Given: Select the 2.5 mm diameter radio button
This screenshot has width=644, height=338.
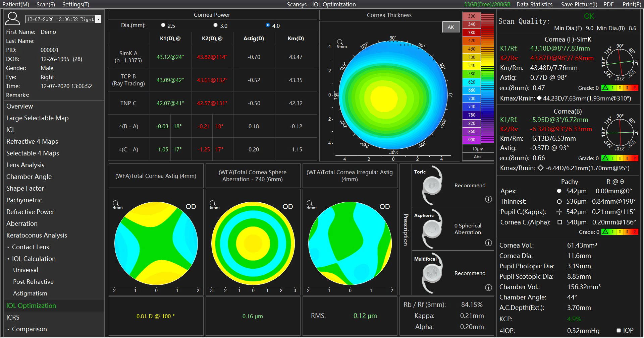Looking at the screenshot, I should (163, 25).
